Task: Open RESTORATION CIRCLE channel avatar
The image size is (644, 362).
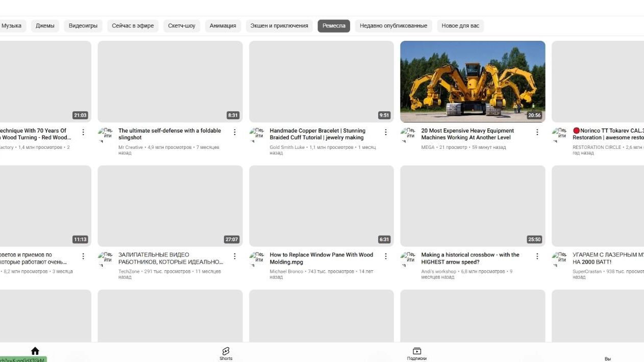Action: tap(559, 135)
